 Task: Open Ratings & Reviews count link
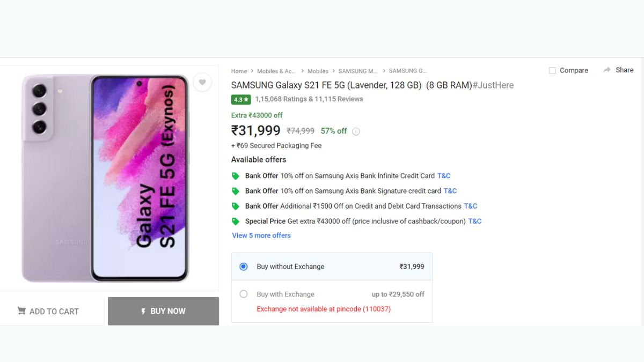coord(309,99)
